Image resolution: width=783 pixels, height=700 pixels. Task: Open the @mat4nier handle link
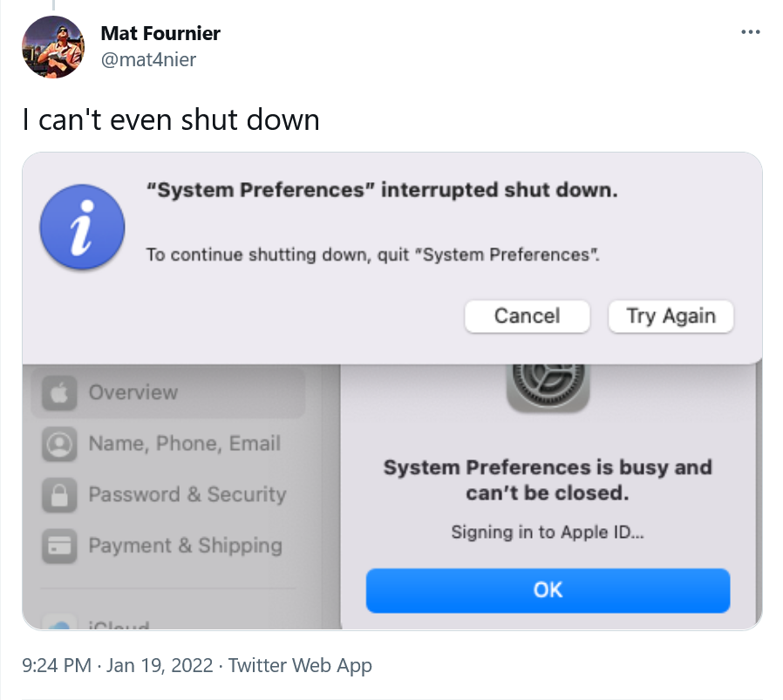pos(148,60)
